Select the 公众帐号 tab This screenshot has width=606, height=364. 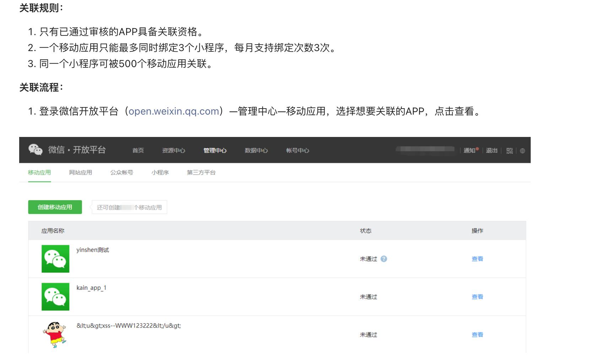pyautogui.click(x=121, y=172)
